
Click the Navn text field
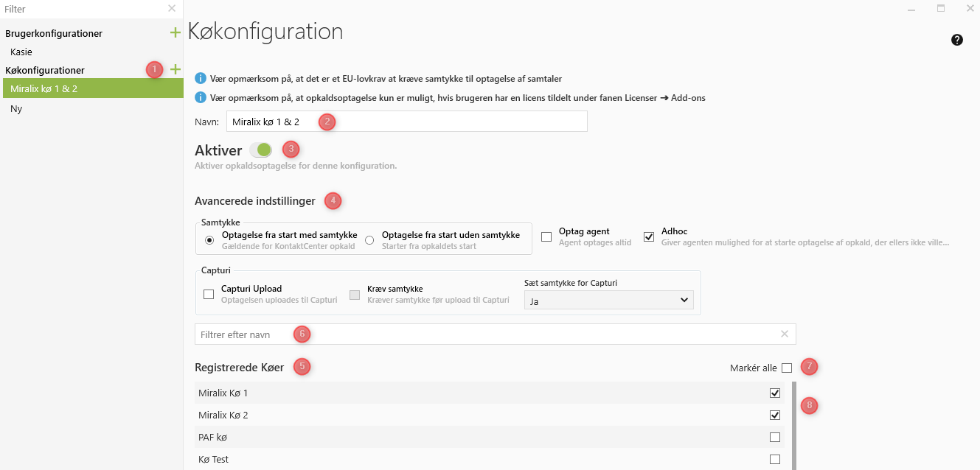(406, 122)
